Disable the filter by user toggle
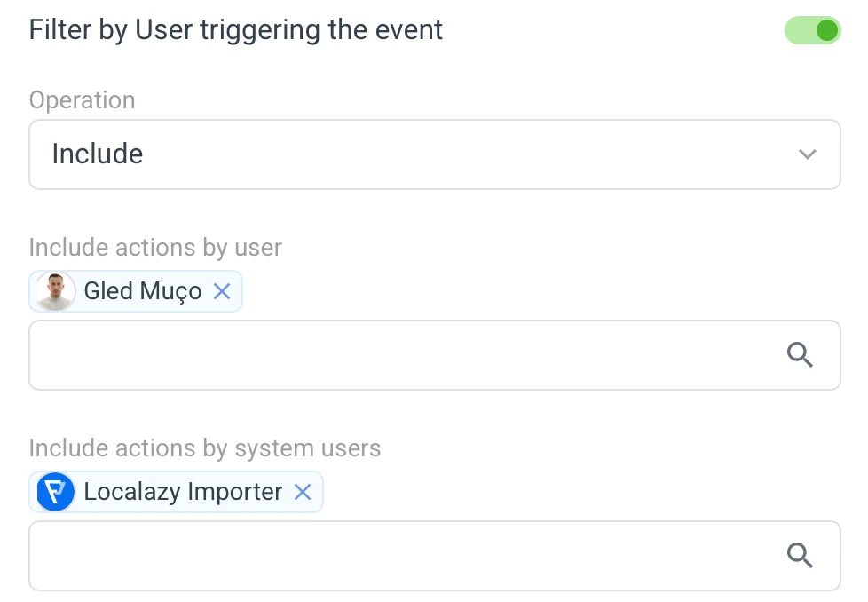Screen dimensions: 868x602 [x=811, y=31]
